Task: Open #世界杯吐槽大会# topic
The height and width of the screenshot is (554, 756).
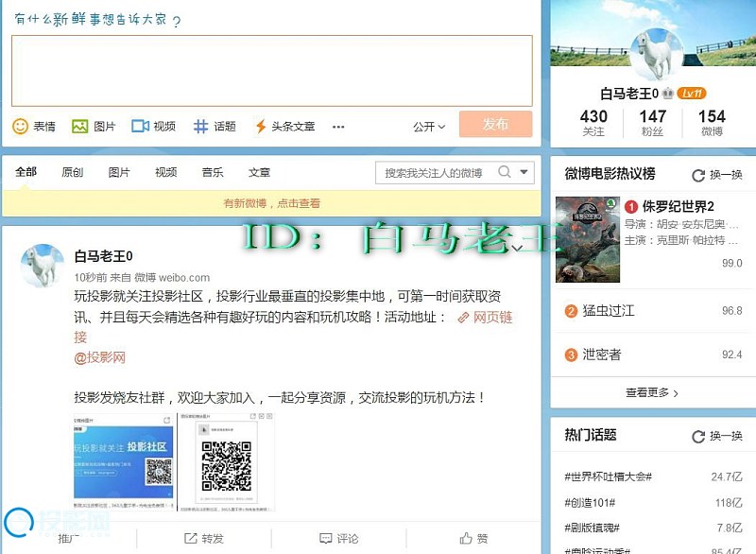Action: (608, 476)
